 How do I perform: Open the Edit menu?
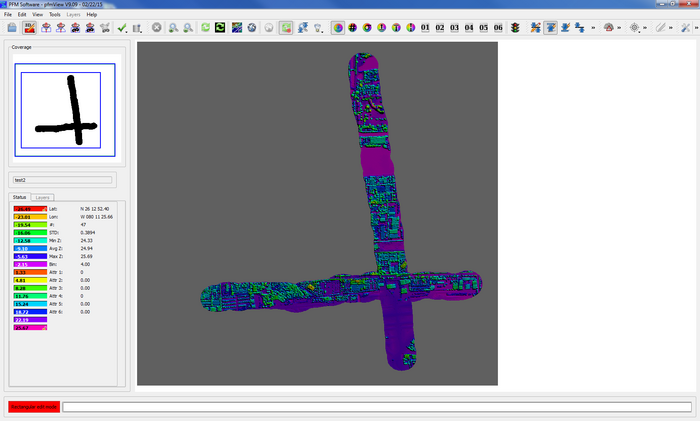pos(22,15)
